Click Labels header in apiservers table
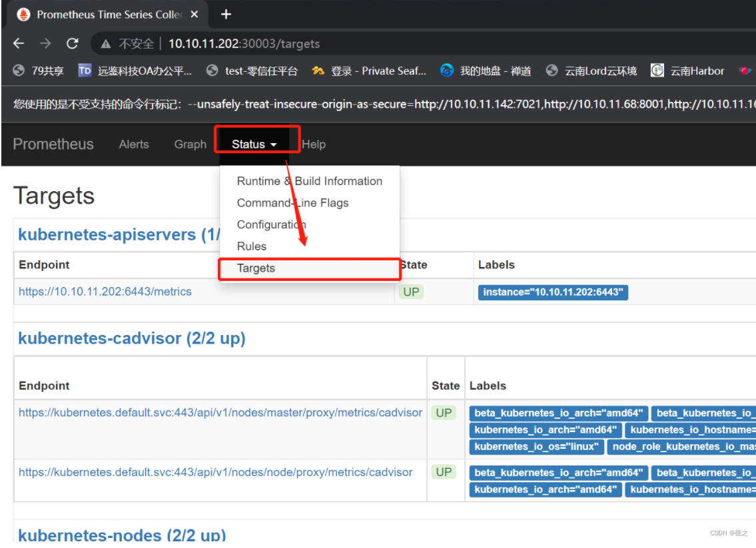This screenshot has width=756, height=548. 496,264
